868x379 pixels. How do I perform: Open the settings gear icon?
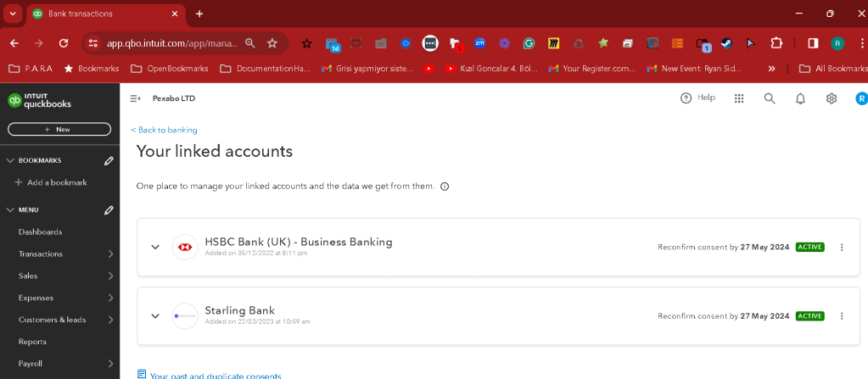click(x=832, y=98)
